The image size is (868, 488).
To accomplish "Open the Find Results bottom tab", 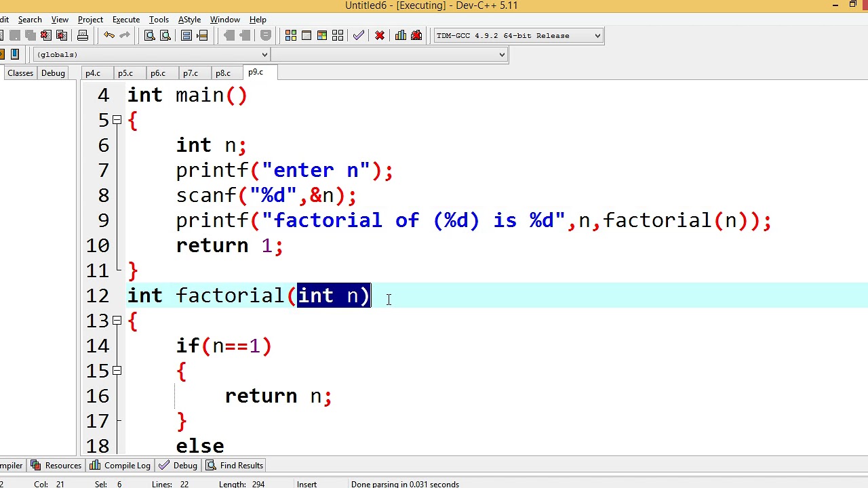I will coord(235,466).
